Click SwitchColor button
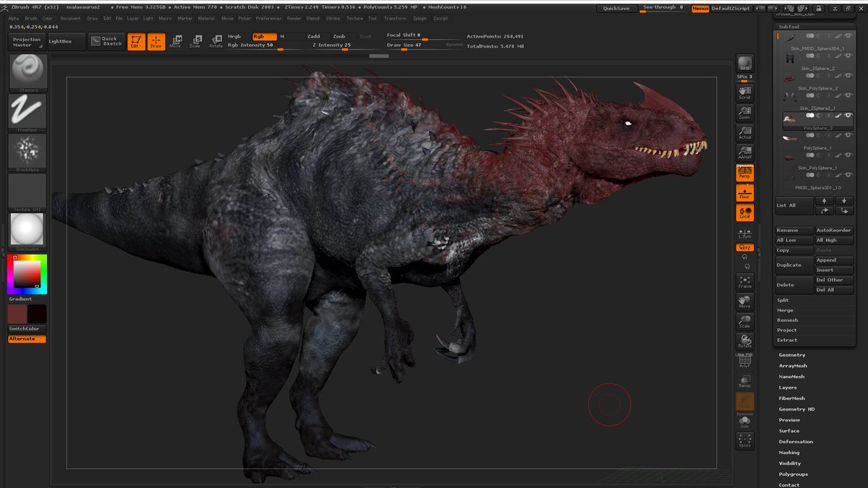 coord(27,329)
